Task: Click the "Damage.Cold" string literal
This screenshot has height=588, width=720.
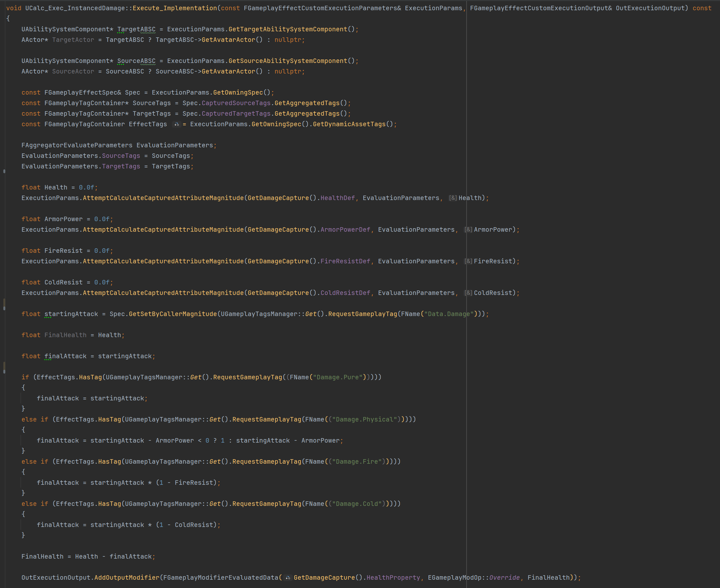Action: 357,504
